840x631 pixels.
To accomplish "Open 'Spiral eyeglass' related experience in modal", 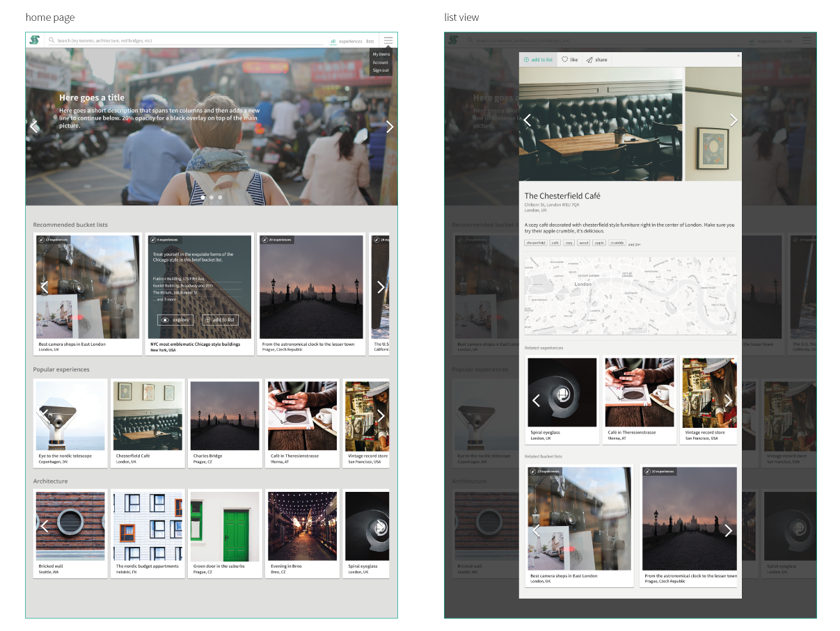I will 562,400.
